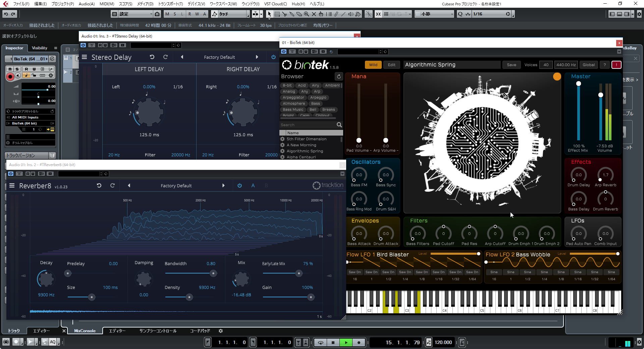The width and height of the screenshot is (644, 349).
Task: Click the Quantize Q icon
Action: tap(460, 14)
